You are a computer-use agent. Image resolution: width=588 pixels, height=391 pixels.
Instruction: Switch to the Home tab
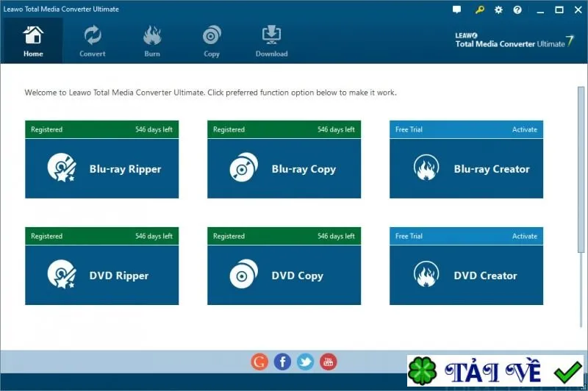(33, 41)
